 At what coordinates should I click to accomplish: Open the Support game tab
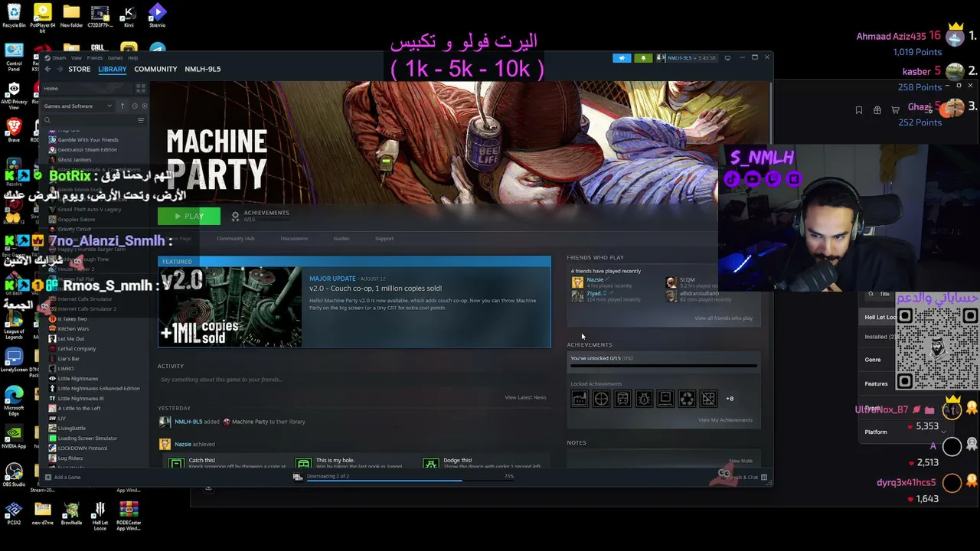pos(384,239)
